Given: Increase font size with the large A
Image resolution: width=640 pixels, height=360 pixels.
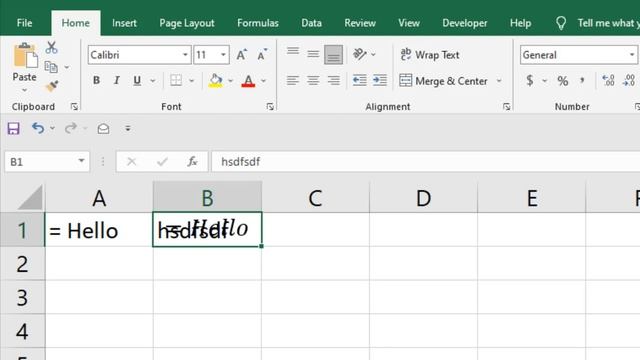Looking at the screenshot, I should [x=242, y=55].
